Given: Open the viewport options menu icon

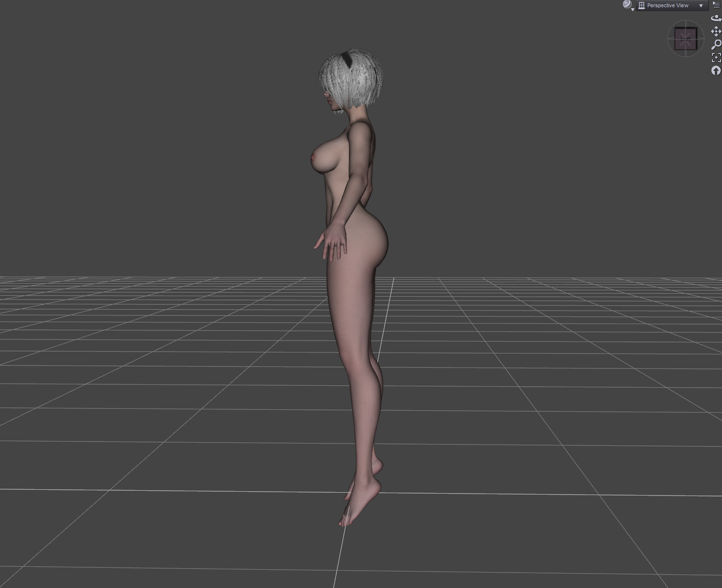Looking at the screenshot, I should pyautogui.click(x=716, y=4).
